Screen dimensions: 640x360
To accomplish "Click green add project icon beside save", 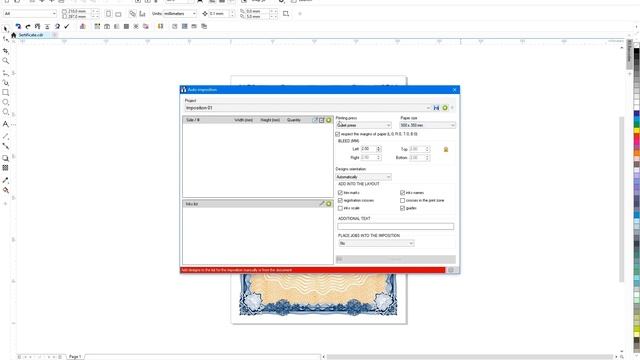I will 445,108.
